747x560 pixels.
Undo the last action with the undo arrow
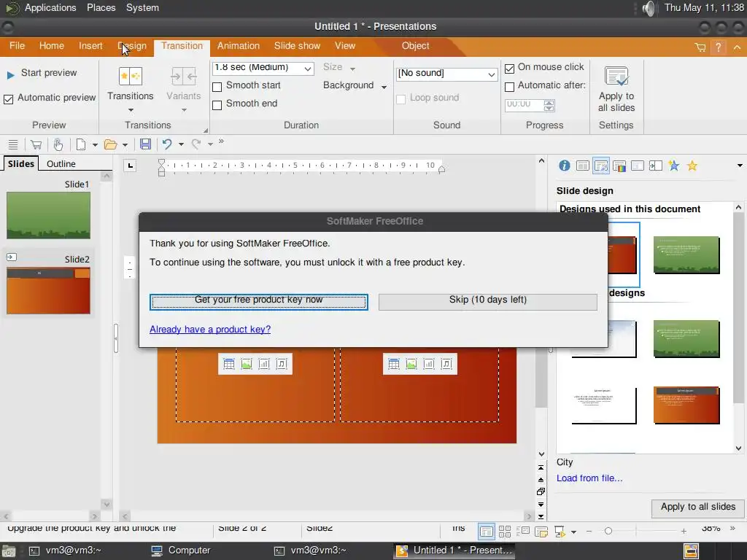click(167, 144)
